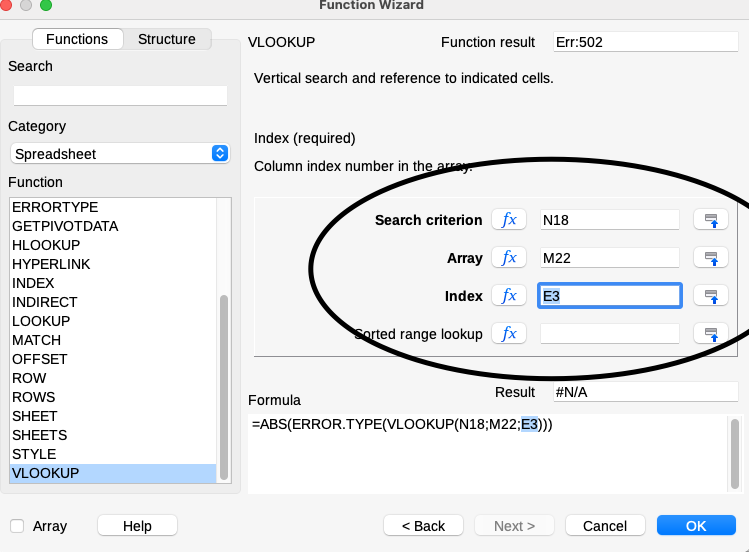749x552 pixels.
Task: Click shrink icon for Sorted range lookup
Action: tap(711, 334)
